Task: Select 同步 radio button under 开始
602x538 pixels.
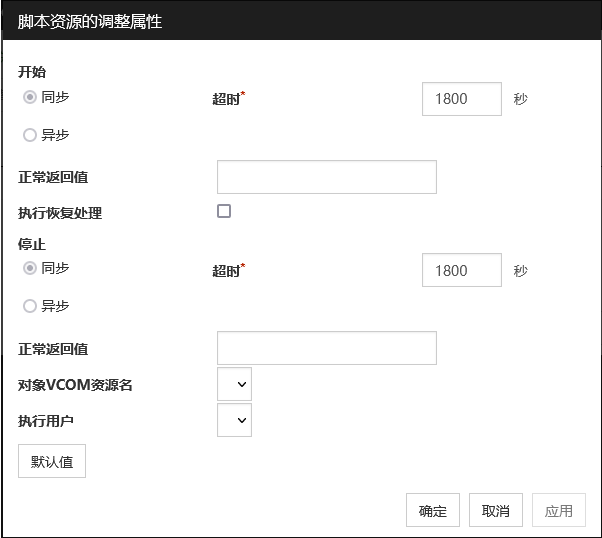Action: tap(30, 98)
